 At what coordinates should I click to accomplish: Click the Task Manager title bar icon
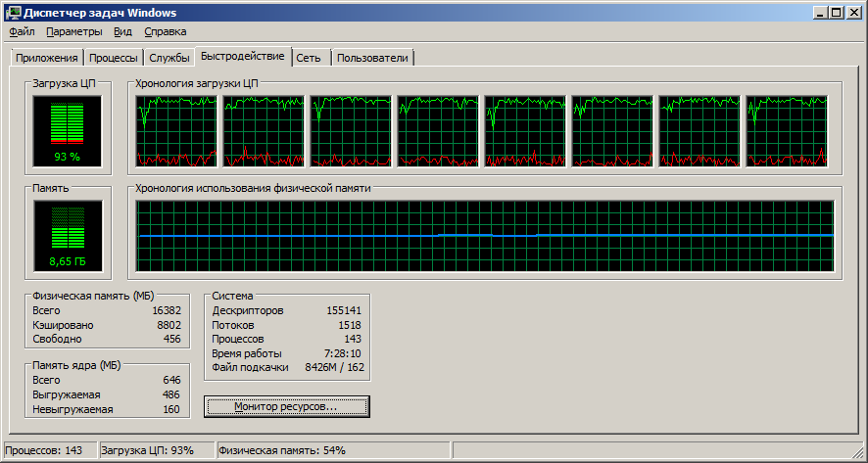[x=13, y=12]
